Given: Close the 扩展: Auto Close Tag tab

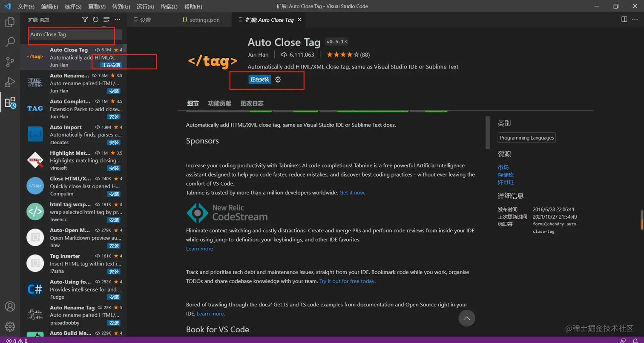Looking at the screenshot, I should click(299, 20).
